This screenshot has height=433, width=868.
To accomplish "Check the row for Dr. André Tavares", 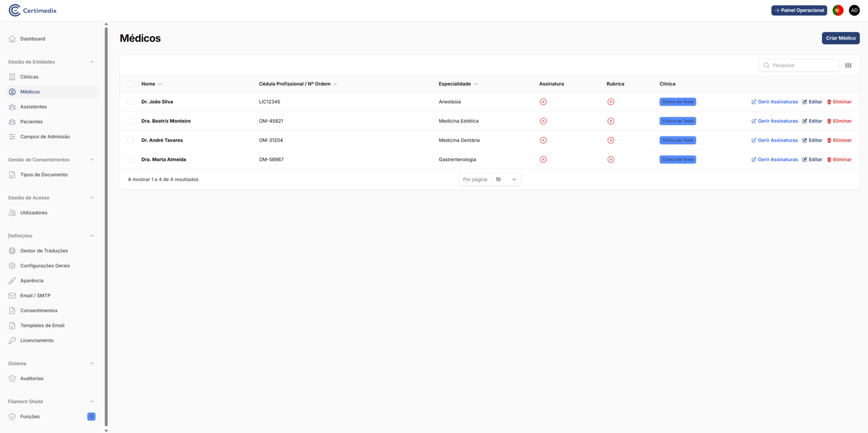I will pos(131,140).
